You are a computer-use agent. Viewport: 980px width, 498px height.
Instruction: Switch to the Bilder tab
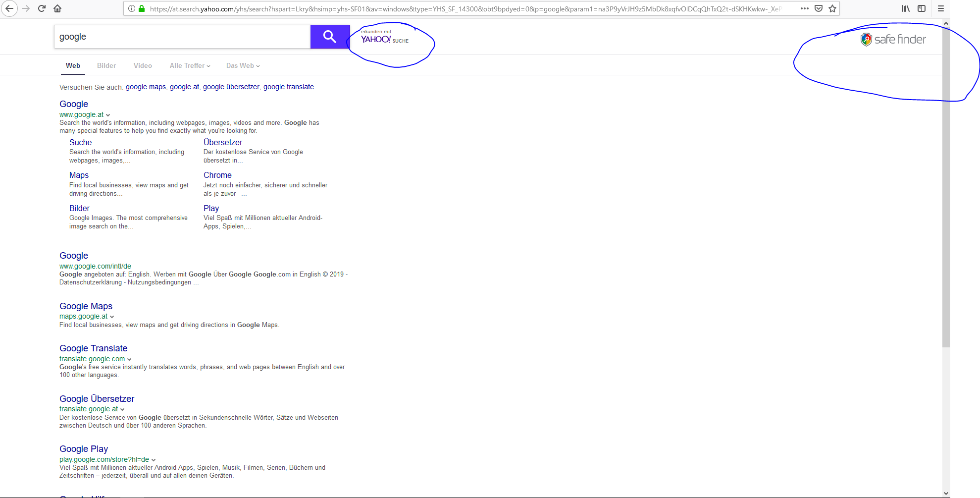106,65
